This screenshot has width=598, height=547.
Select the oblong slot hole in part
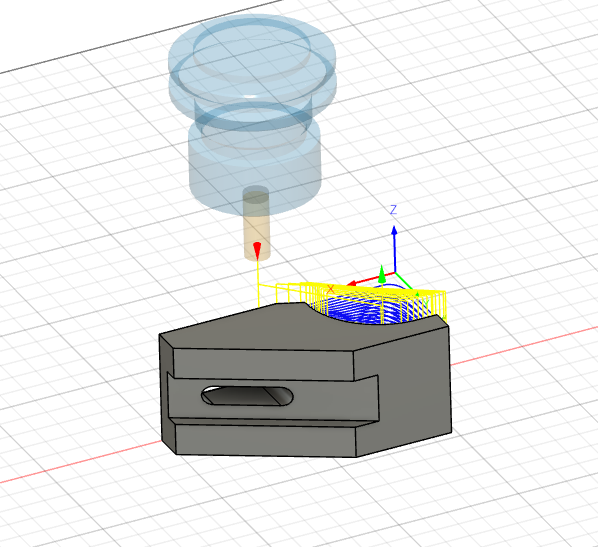pyautogui.click(x=247, y=396)
